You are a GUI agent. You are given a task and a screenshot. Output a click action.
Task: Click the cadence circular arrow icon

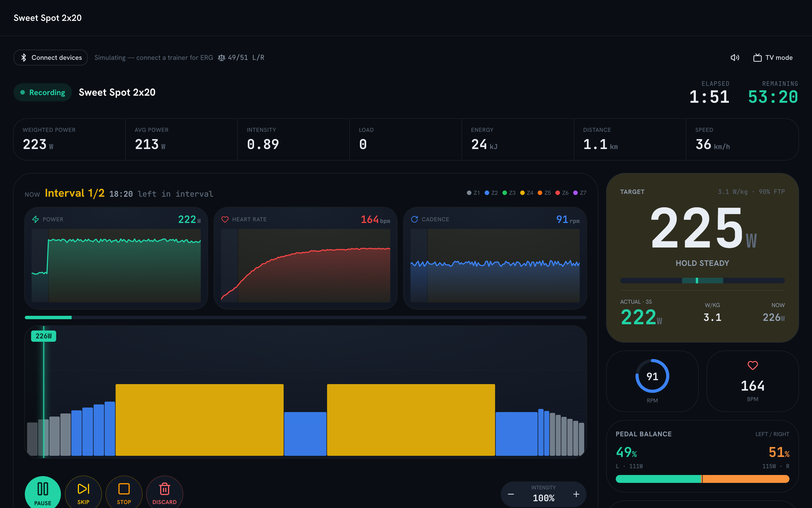pos(415,219)
